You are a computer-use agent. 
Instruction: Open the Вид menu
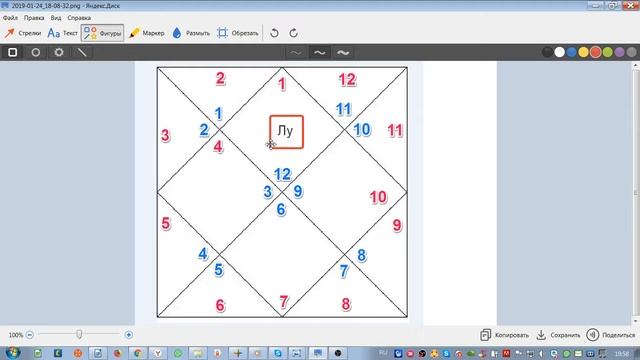coord(56,18)
